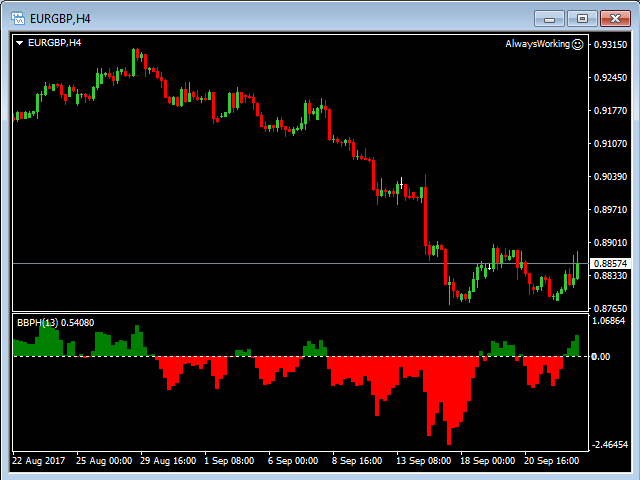Click the 0.93150 level on price scale
This screenshot has width=640, height=480.
(610, 45)
